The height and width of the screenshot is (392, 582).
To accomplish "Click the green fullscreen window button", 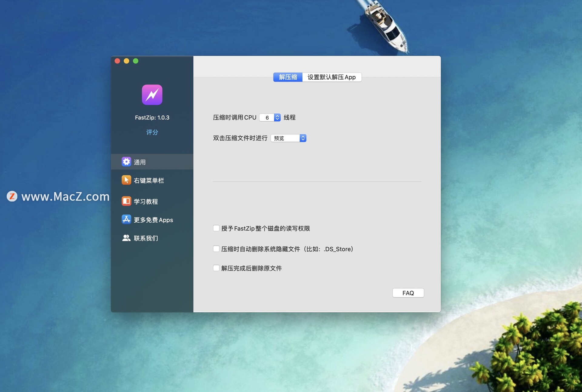I will 136,61.
